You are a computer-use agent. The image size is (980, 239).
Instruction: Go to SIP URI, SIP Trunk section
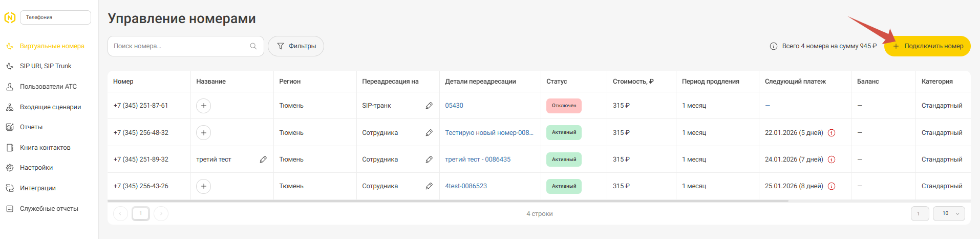point(46,66)
